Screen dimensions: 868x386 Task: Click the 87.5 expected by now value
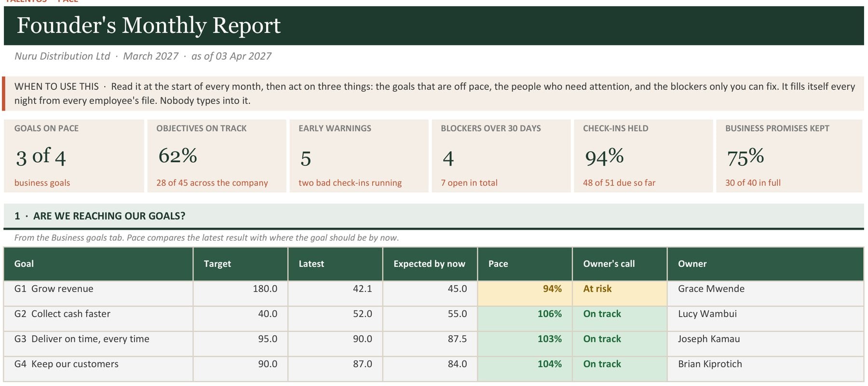click(x=430, y=344)
